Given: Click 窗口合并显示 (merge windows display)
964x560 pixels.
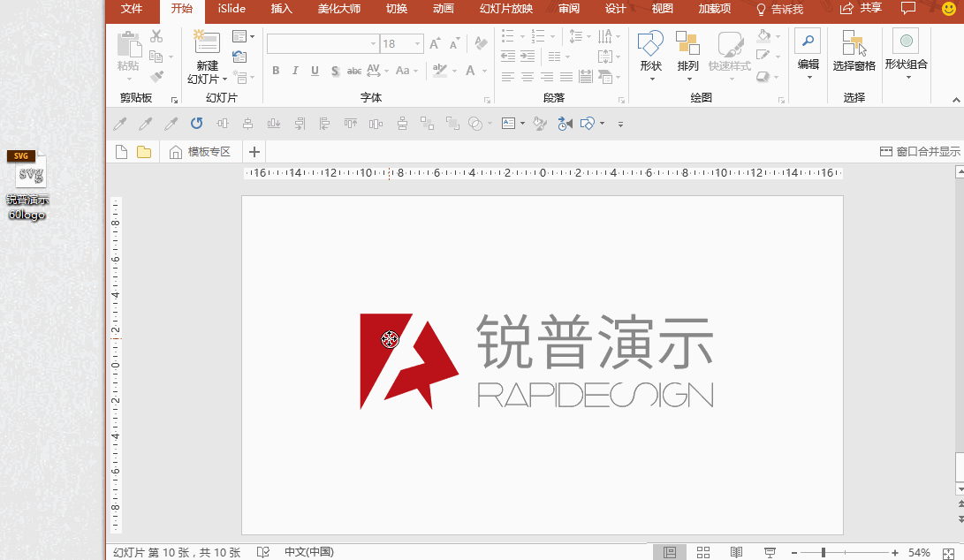Looking at the screenshot, I should 920,152.
